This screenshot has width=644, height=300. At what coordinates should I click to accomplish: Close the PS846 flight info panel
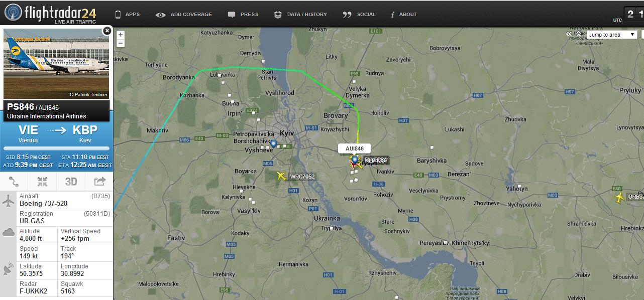[x=106, y=31]
